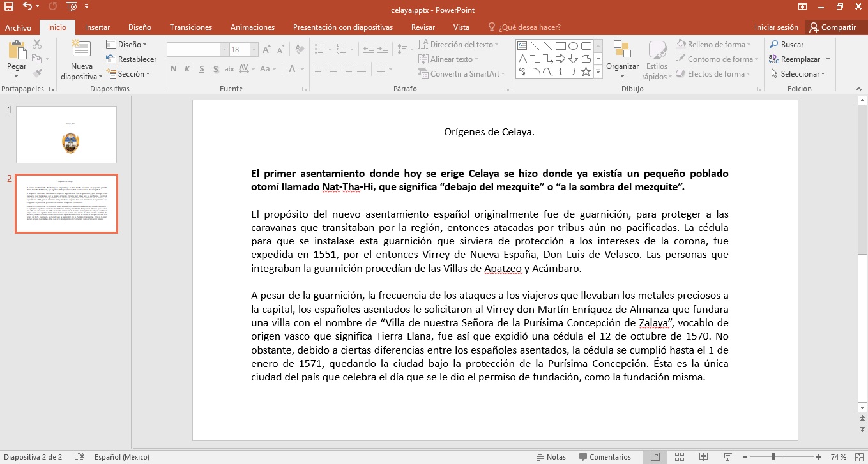Toggle normal view in the status bar

pyautogui.click(x=655, y=457)
